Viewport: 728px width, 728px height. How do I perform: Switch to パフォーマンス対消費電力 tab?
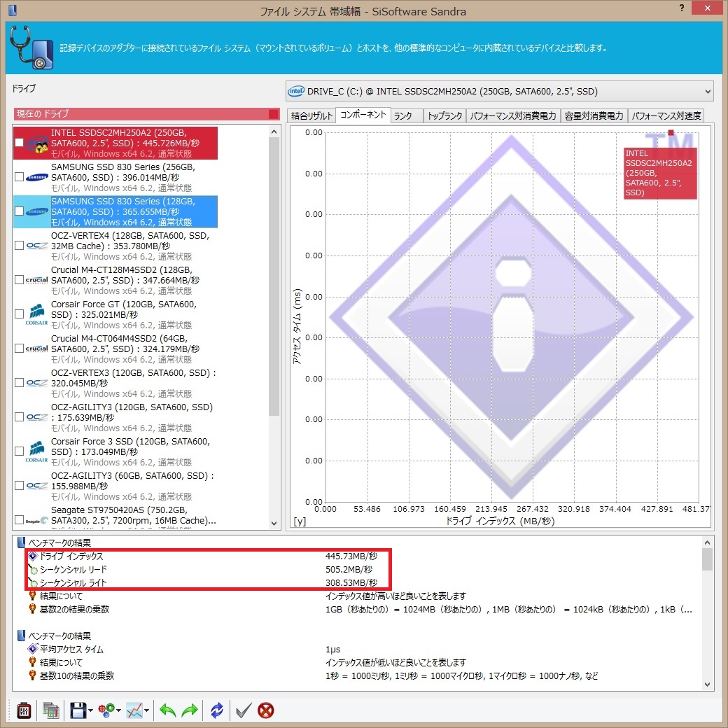(513, 115)
